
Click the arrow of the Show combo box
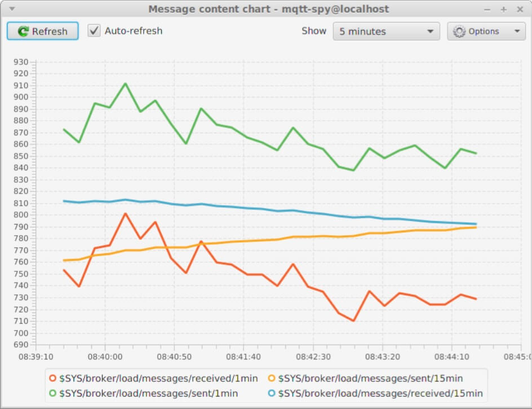[430, 31]
